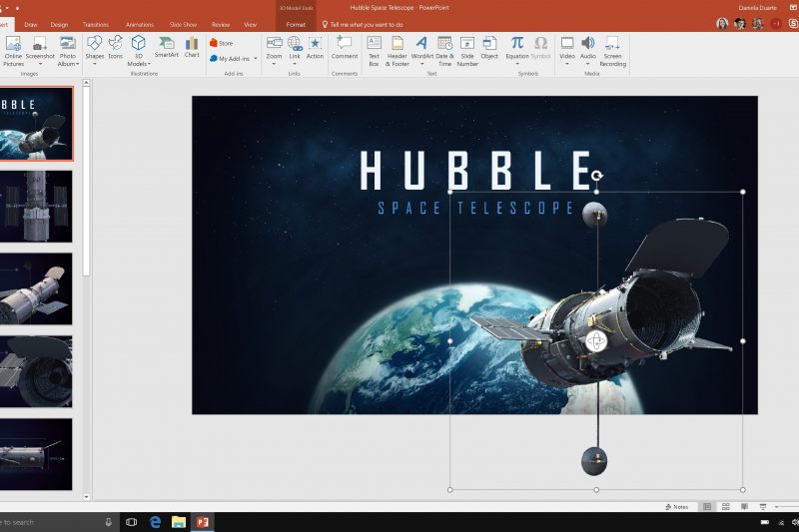Switch to the Review tab
The height and width of the screenshot is (532, 799).
(221, 24)
